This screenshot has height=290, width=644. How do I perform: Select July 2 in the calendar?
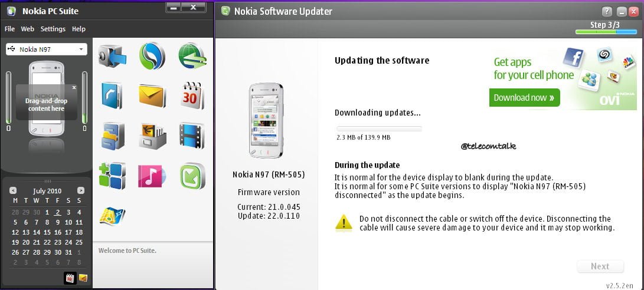[57, 212]
